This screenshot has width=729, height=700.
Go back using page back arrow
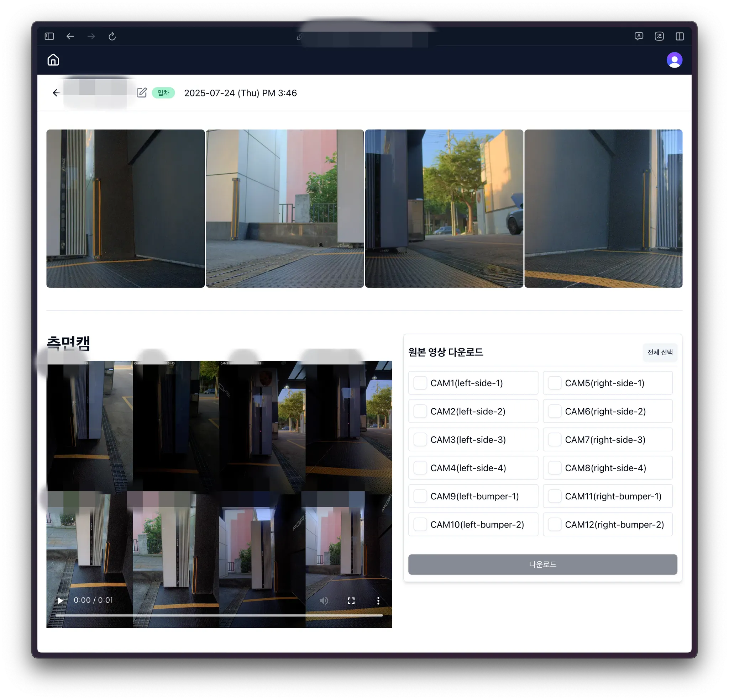(x=56, y=92)
